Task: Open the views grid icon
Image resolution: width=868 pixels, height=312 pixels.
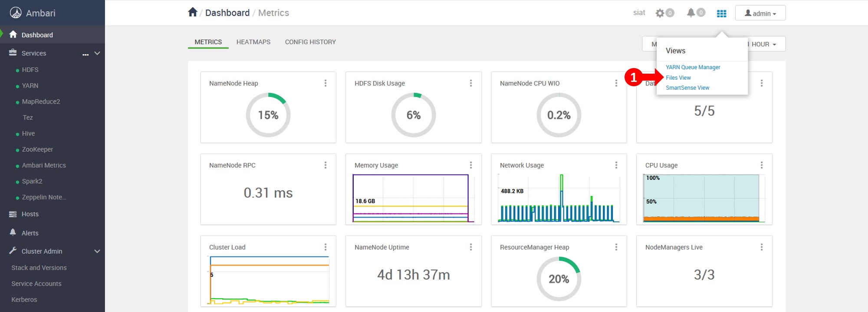Action: (x=721, y=13)
